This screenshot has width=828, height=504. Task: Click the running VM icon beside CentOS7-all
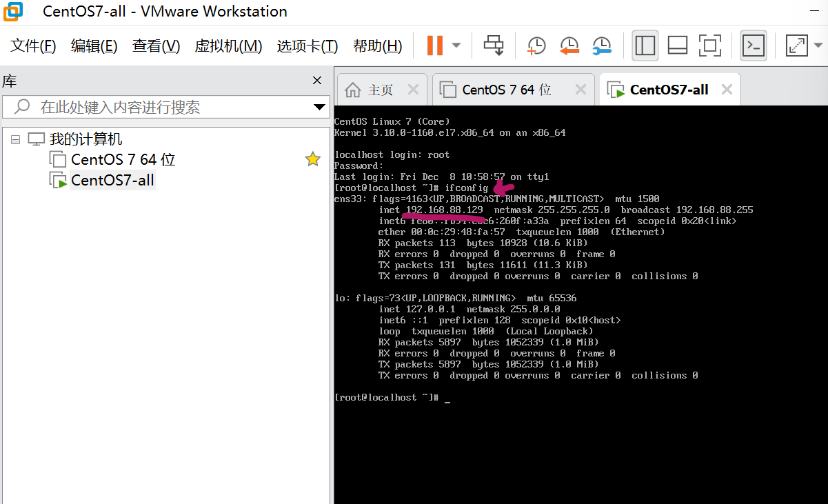tap(58, 181)
